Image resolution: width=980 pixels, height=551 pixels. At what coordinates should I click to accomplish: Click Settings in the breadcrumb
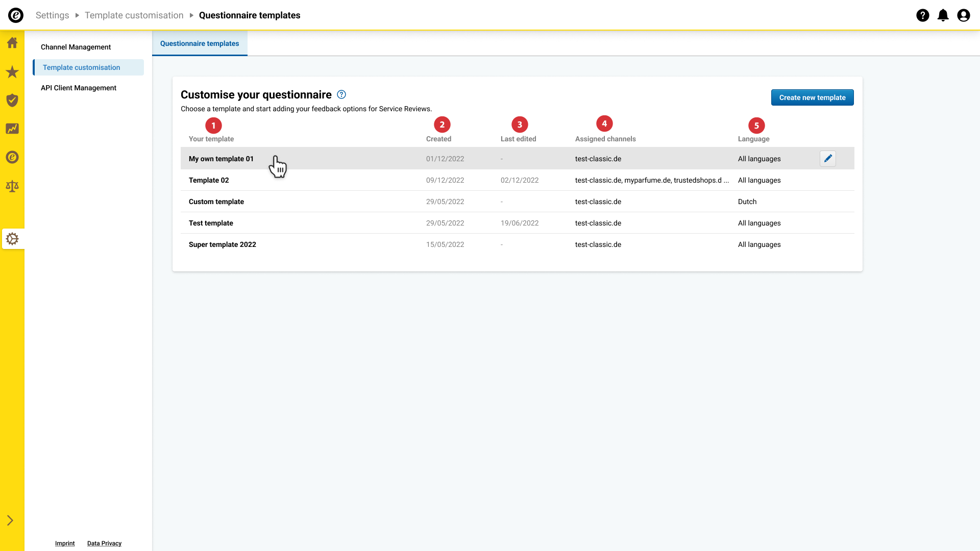tap(52, 15)
